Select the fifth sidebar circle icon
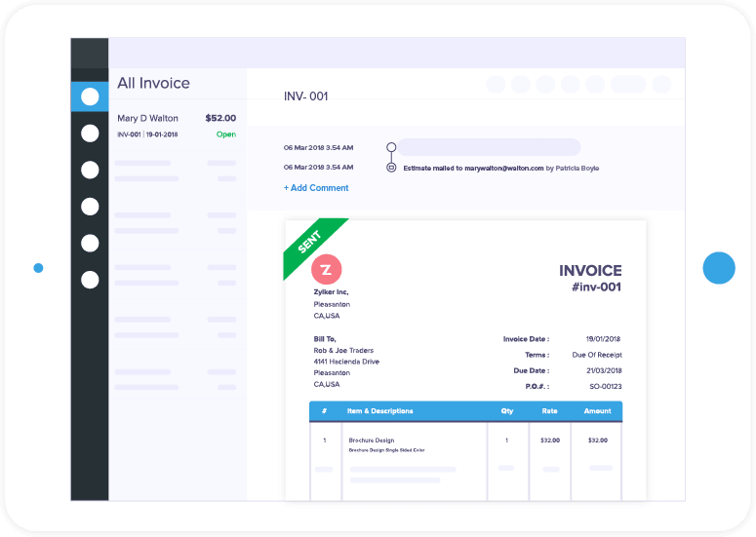 tap(90, 243)
